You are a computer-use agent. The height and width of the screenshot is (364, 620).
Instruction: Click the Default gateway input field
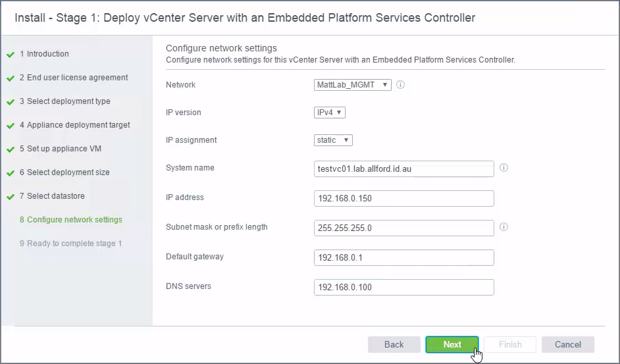403,257
